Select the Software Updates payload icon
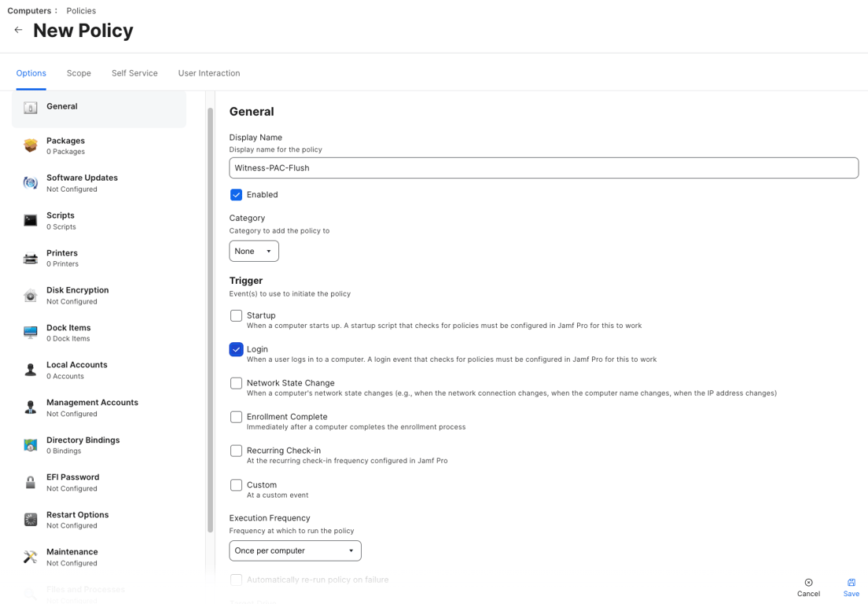 click(x=31, y=183)
